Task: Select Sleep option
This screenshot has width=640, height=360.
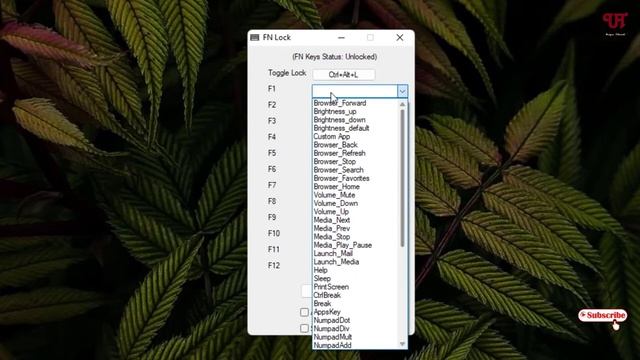Action: [322, 279]
